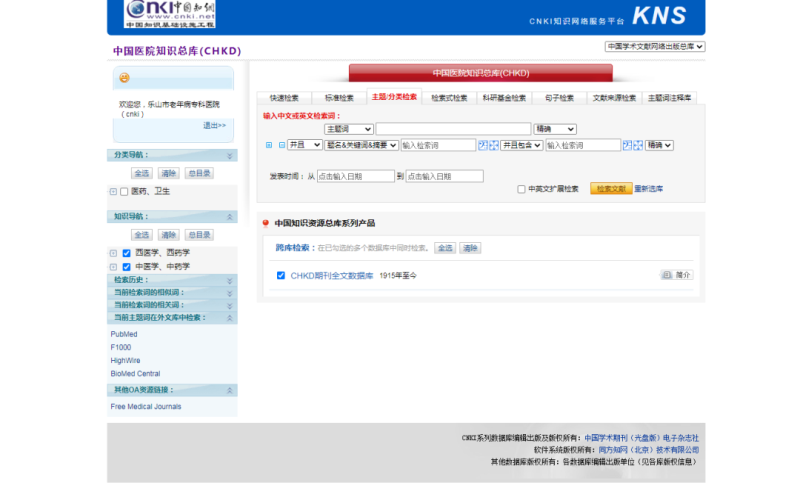This screenshot has width=800, height=500.
Task: Switch to 检索式检索 tab
Action: [449, 98]
